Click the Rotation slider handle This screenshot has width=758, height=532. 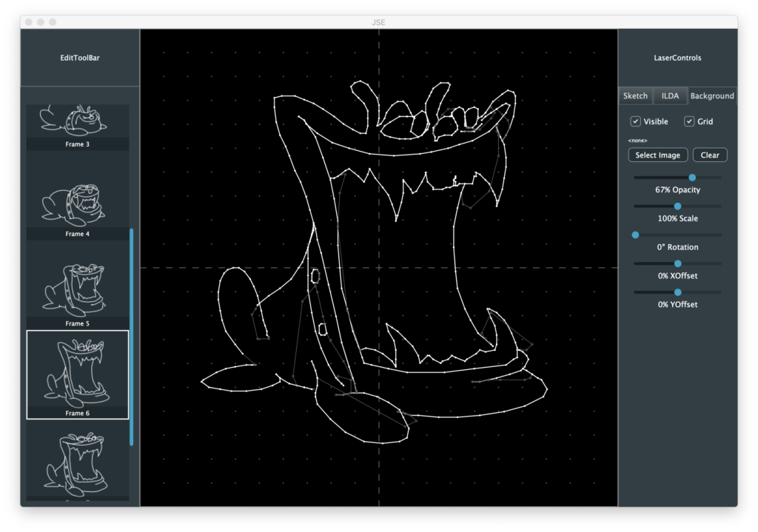(635, 235)
